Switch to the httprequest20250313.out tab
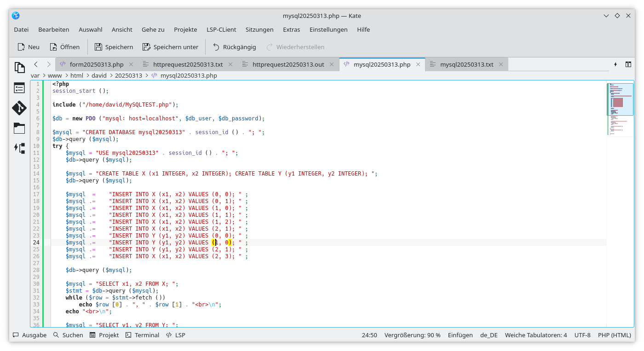Screen dimensions: 644x351 [x=287, y=64]
